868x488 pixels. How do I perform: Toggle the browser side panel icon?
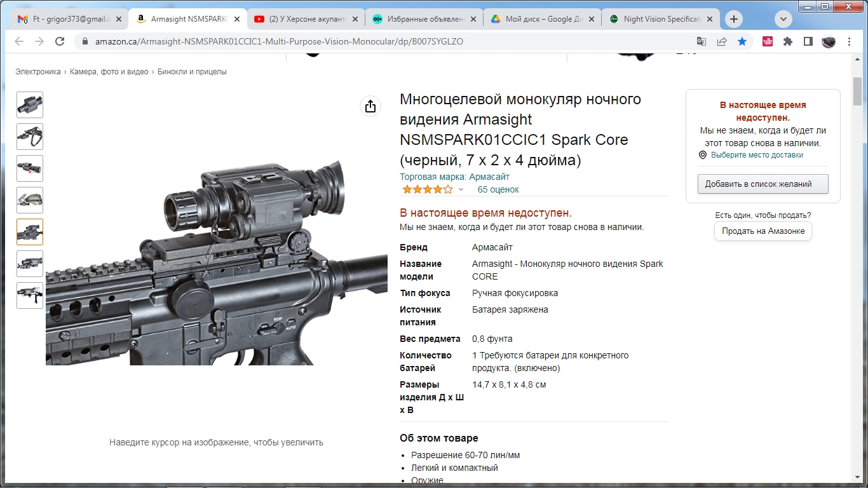(x=808, y=41)
